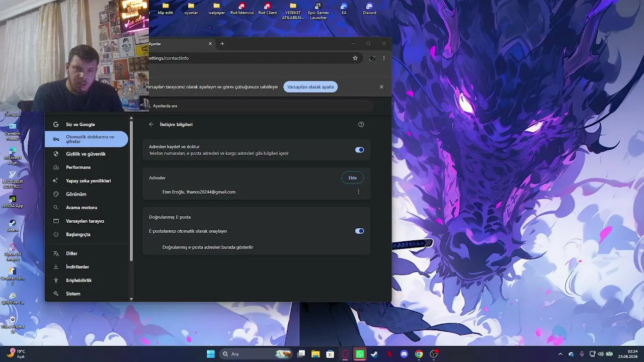Open the Chrome profile avatar

(372, 58)
